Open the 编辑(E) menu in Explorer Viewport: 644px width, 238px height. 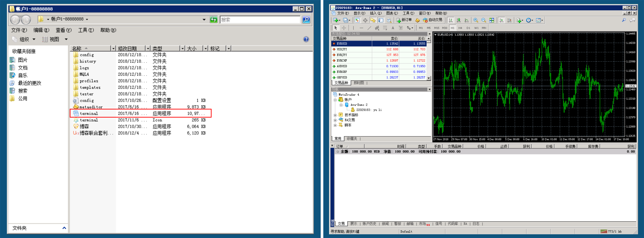[x=41, y=30]
